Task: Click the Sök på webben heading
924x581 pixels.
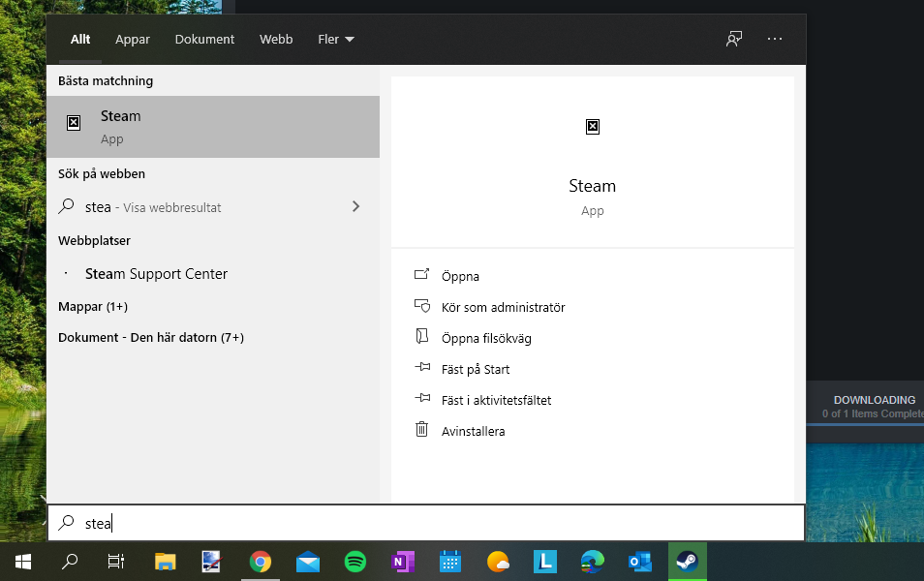Action: click(x=102, y=174)
